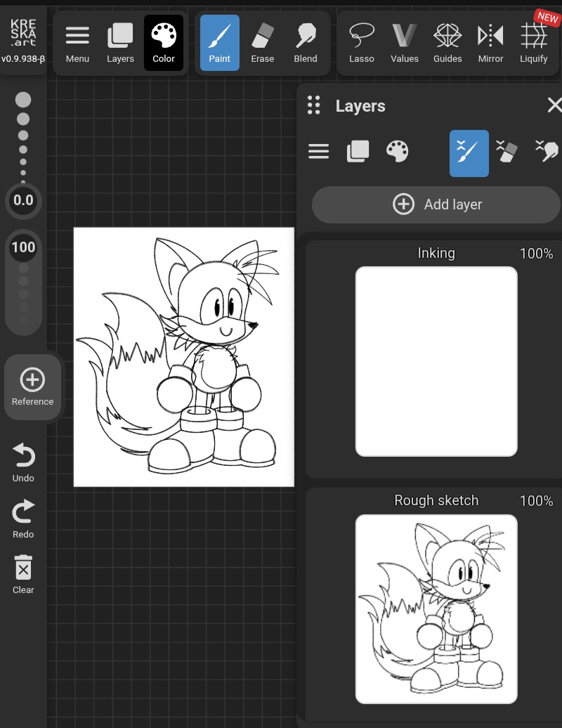Adjust Inking layer 100% opacity value
The height and width of the screenshot is (728, 562).
point(536,254)
